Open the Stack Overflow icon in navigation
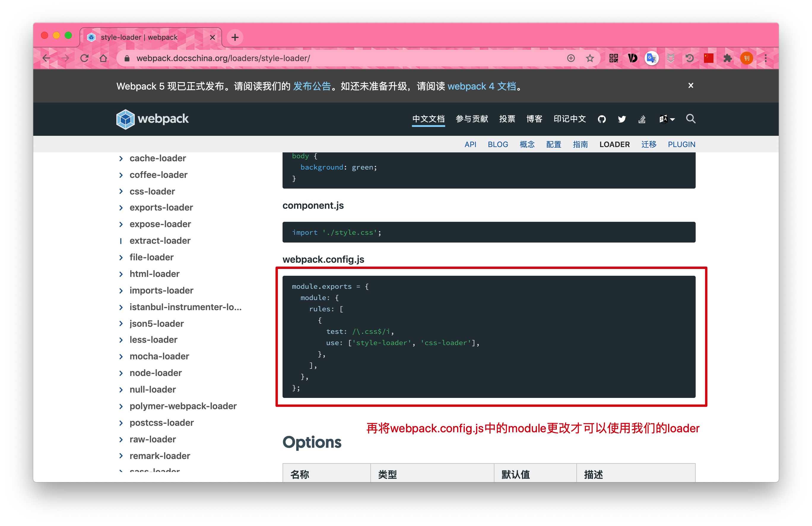The width and height of the screenshot is (812, 526). point(642,119)
